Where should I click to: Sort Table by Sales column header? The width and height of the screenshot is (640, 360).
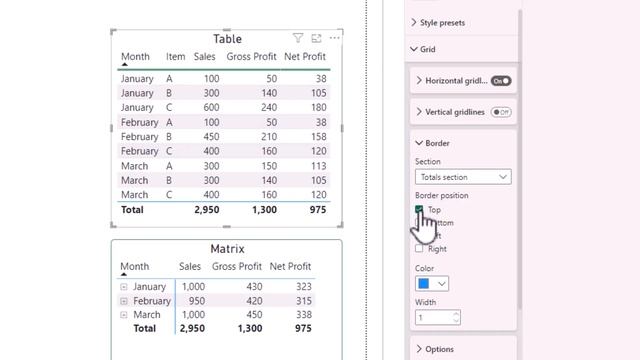pos(204,57)
